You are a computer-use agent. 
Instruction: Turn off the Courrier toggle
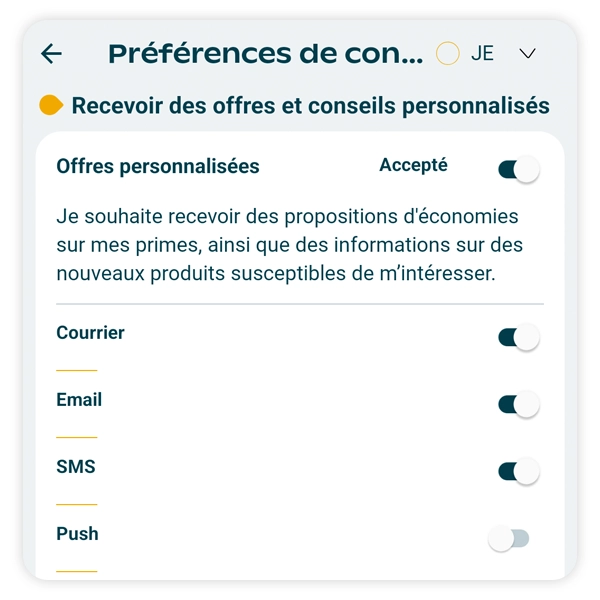pos(518,338)
